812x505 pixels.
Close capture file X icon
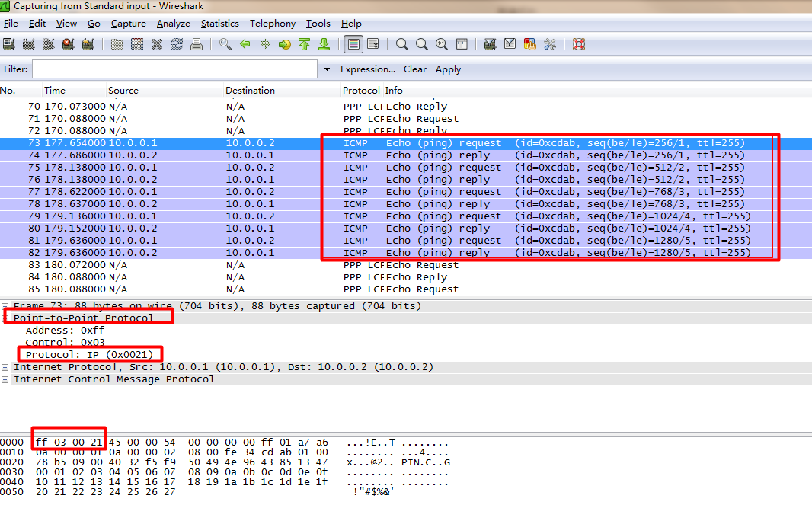(x=157, y=44)
